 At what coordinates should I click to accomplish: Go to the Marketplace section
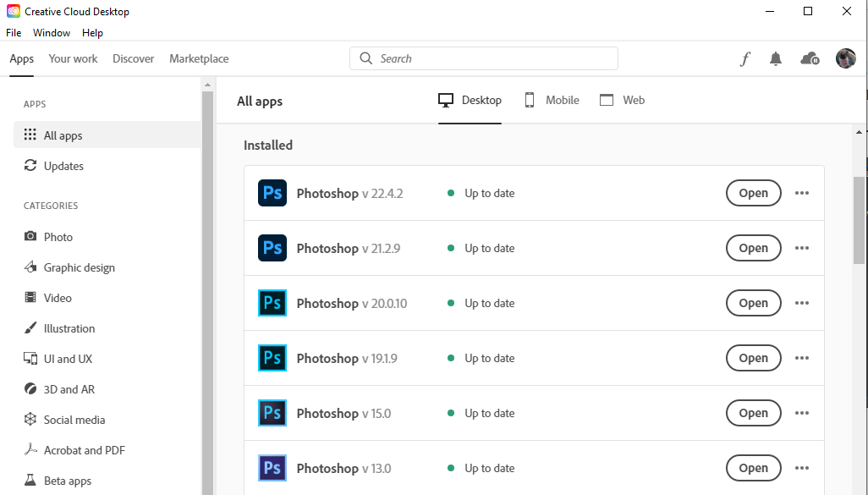tap(199, 58)
